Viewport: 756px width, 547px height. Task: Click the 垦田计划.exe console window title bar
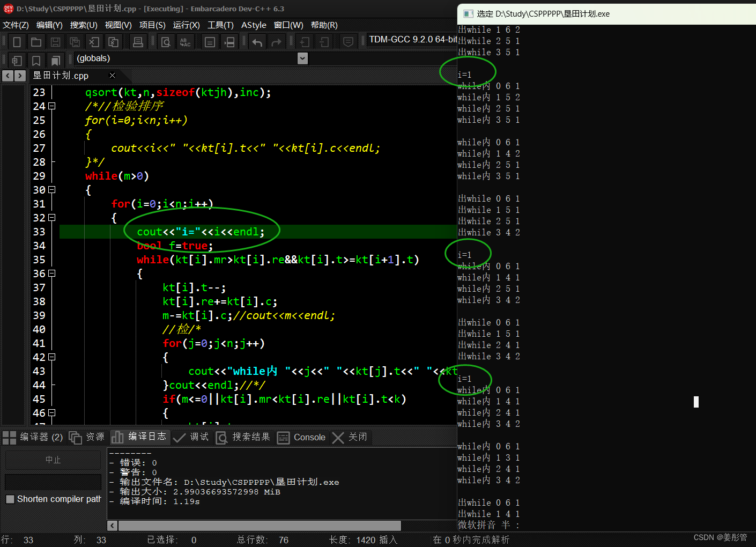click(x=606, y=13)
